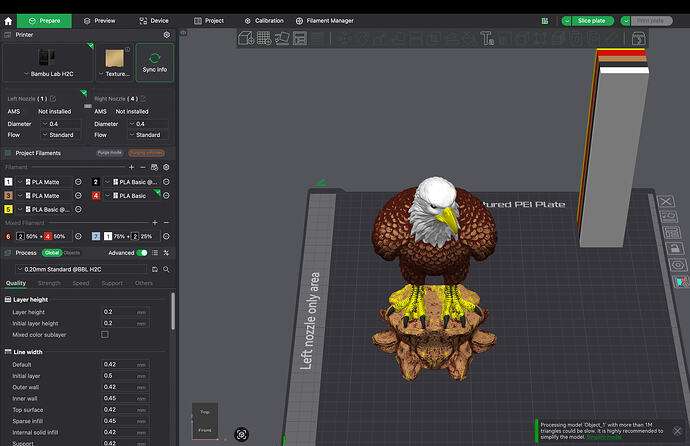Switch to the Preview tab

tap(99, 21)
